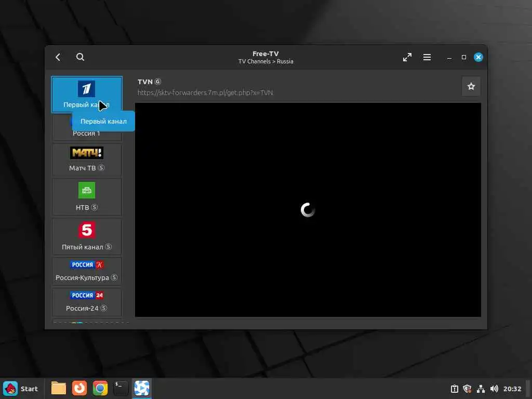Open the hamburger menu
532x399 pixels.
tap(427, 57)
